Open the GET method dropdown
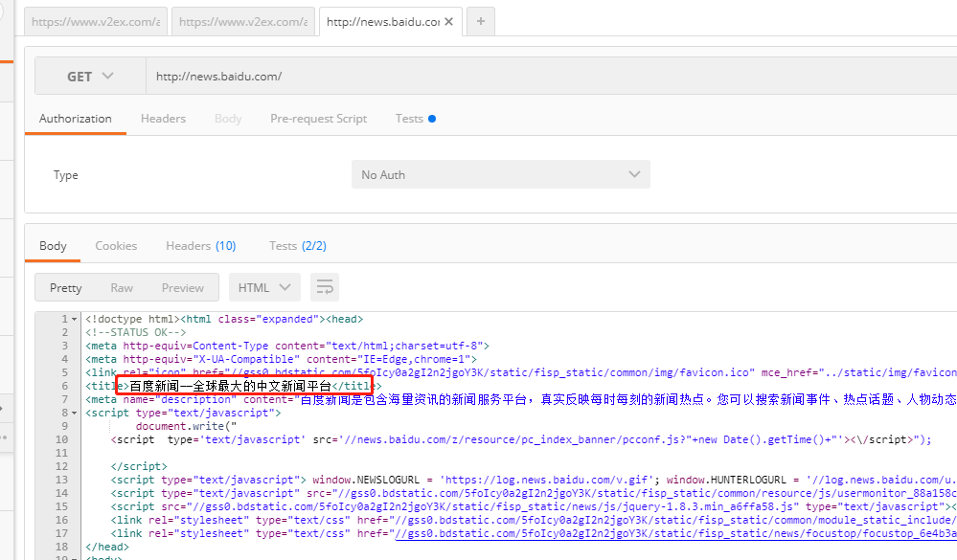 coord(90,77)
